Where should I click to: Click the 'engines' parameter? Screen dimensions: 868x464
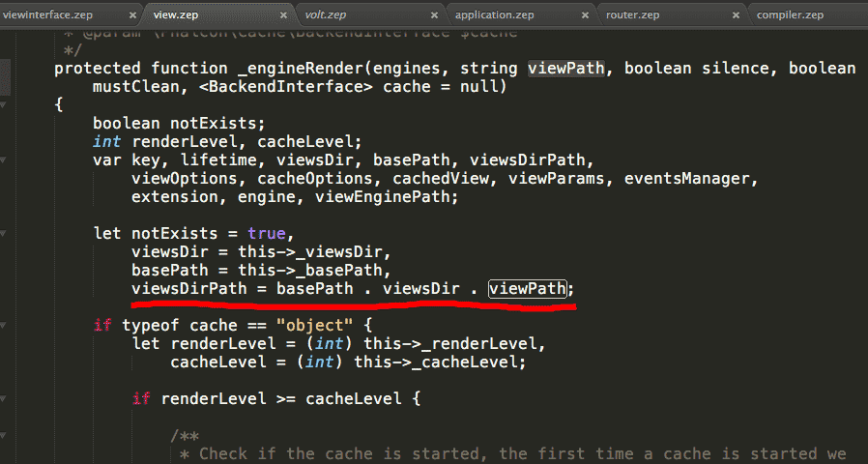click(x=407, y=68)
